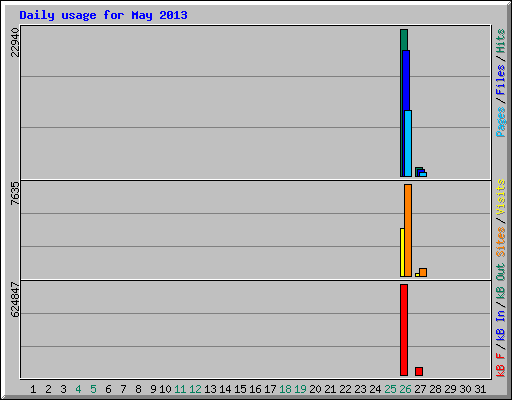512x400 pixels.
Task: Click day 24 on the x-axis
Action: [x=375, y=389]
